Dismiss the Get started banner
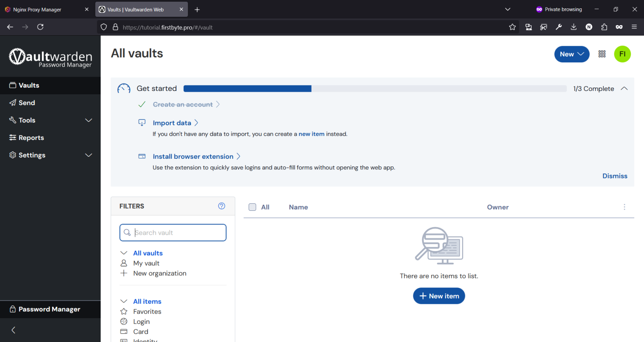The image size is (644, 342). (x=615, y=176)
